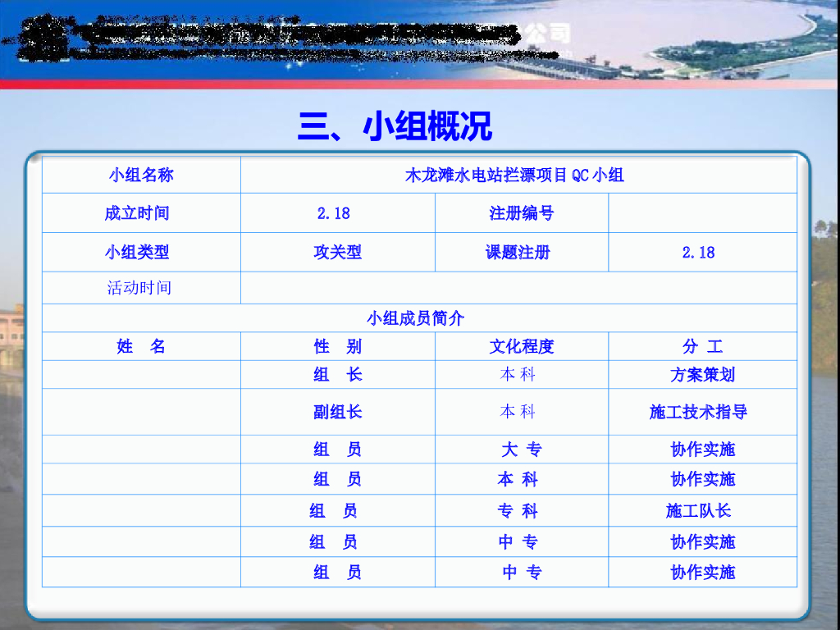The width and height of the screenshot is (840, 630).
Task: Select the 注册编号 label cell
Action: 522,213
